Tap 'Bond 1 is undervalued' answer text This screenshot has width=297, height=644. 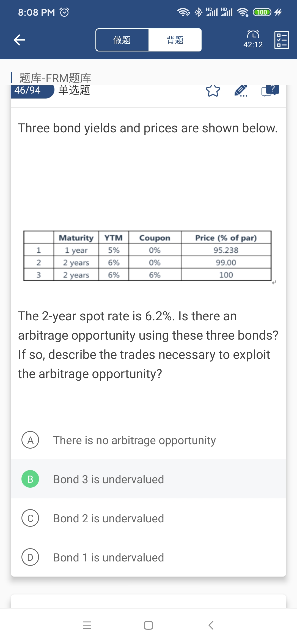109,558
